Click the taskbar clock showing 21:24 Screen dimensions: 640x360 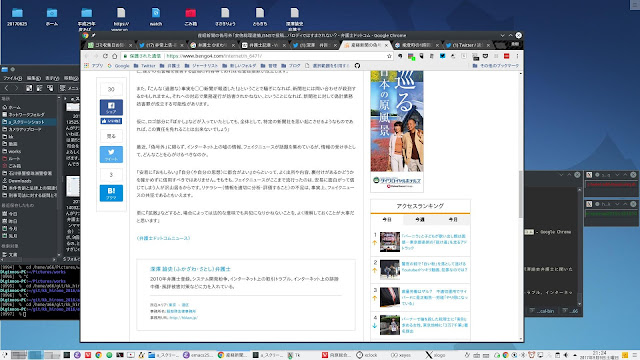click(x=599, y=355)
